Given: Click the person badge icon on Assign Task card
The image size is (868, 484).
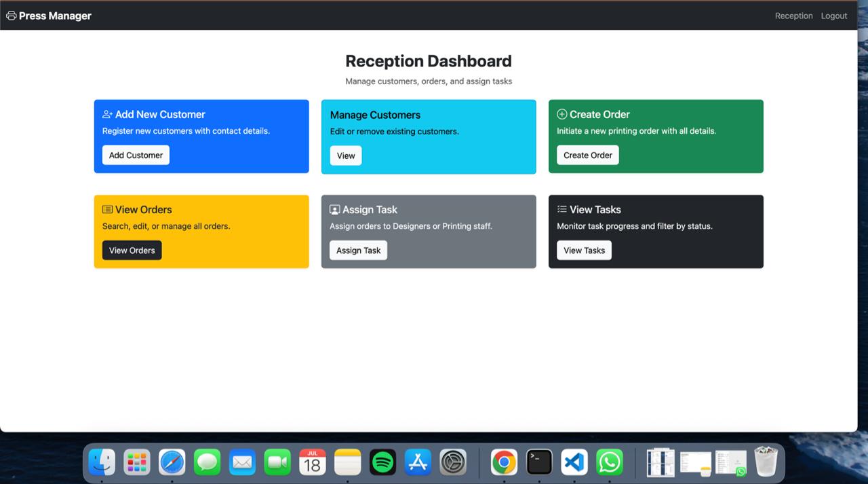Looking at the screenshot, I should pyautogui.click(x=334, y=210).
